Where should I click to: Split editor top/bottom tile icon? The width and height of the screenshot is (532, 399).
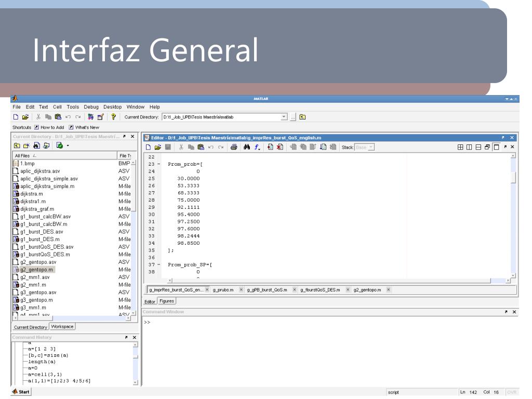tap(478, 147)
